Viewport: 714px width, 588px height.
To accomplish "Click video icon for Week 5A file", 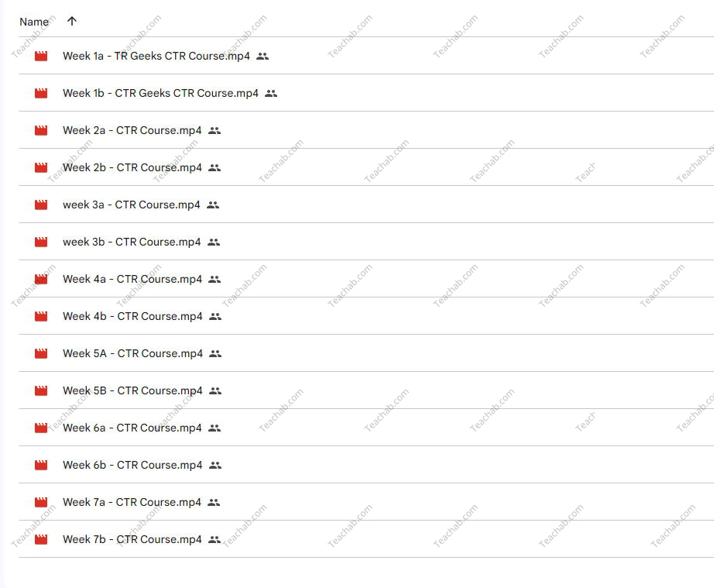I will coord(41,353).
